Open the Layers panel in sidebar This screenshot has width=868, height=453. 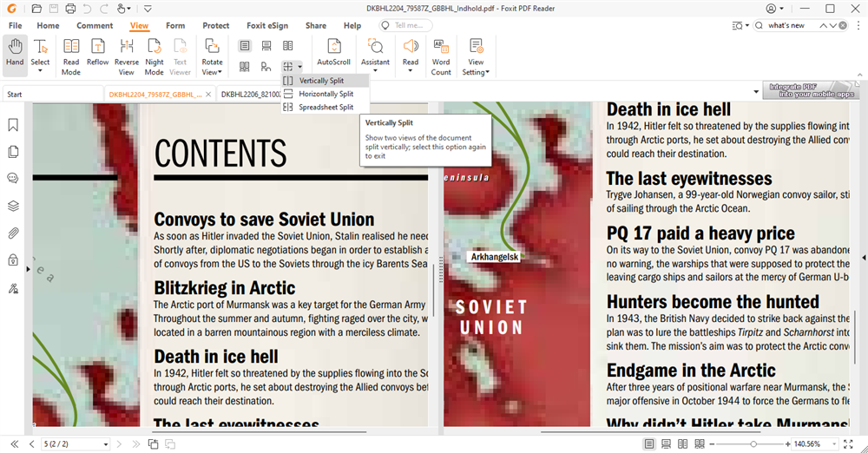tap(13, 206)
